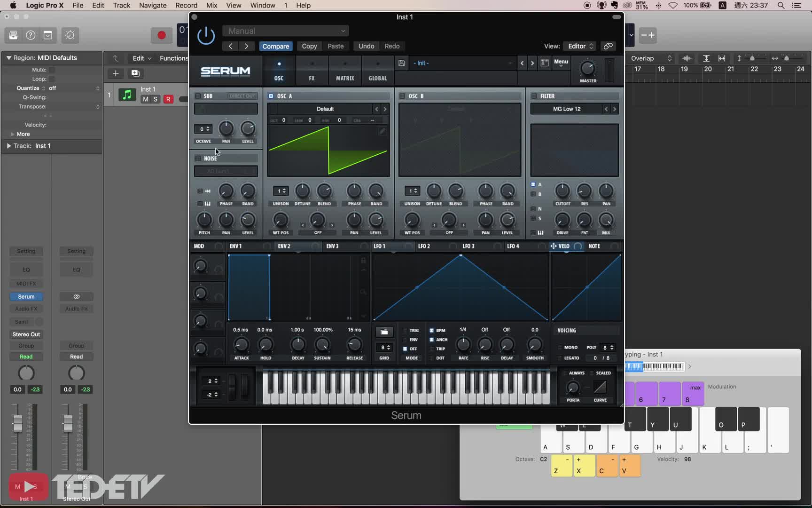Click the add track plus button
Image resolution: width=812 pixels, height=508 pixels.
click(116, 73)
